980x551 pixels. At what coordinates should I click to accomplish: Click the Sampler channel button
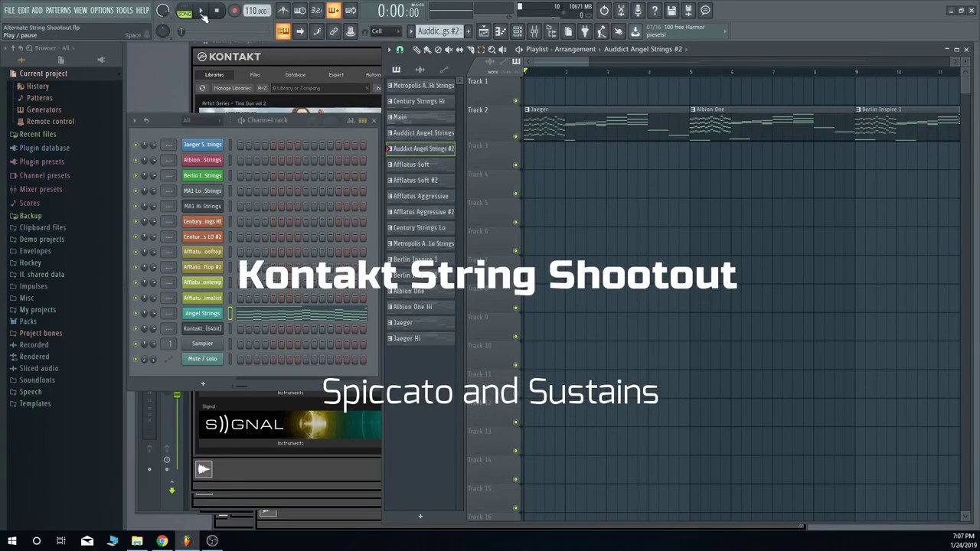point(202,344)
